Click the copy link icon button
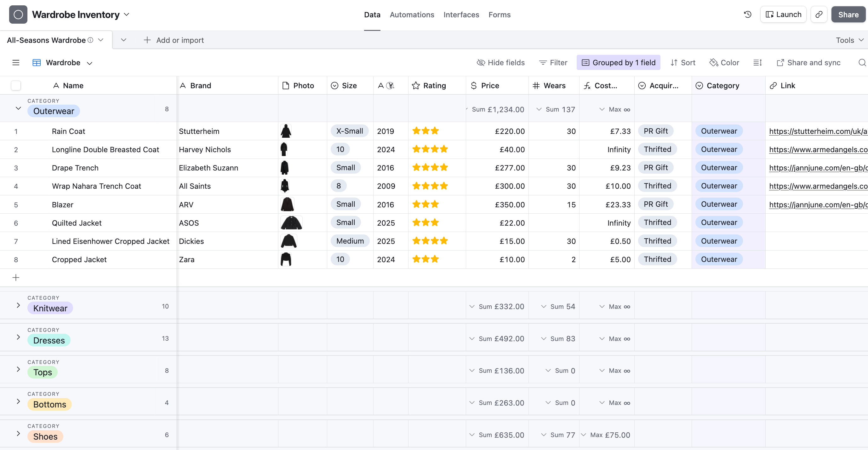Screen dimensions: 868x450 [819, 14]
